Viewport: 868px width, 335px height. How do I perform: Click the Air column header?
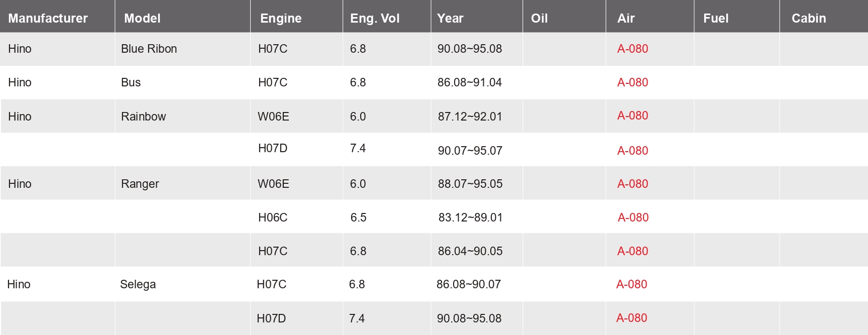626,19
